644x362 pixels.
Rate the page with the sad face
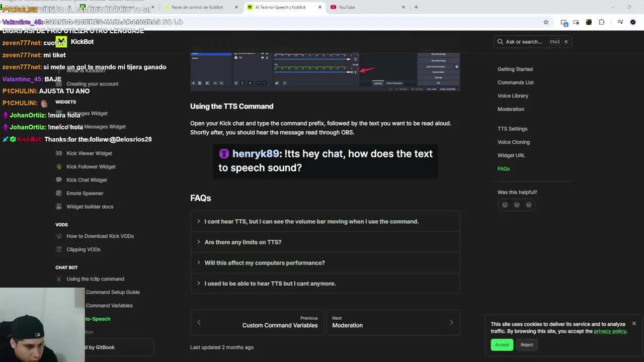(x=528, y=205)
